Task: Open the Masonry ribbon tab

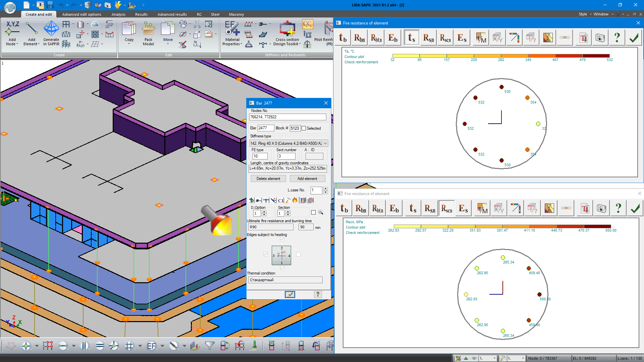Action: (x=236, y=14)
